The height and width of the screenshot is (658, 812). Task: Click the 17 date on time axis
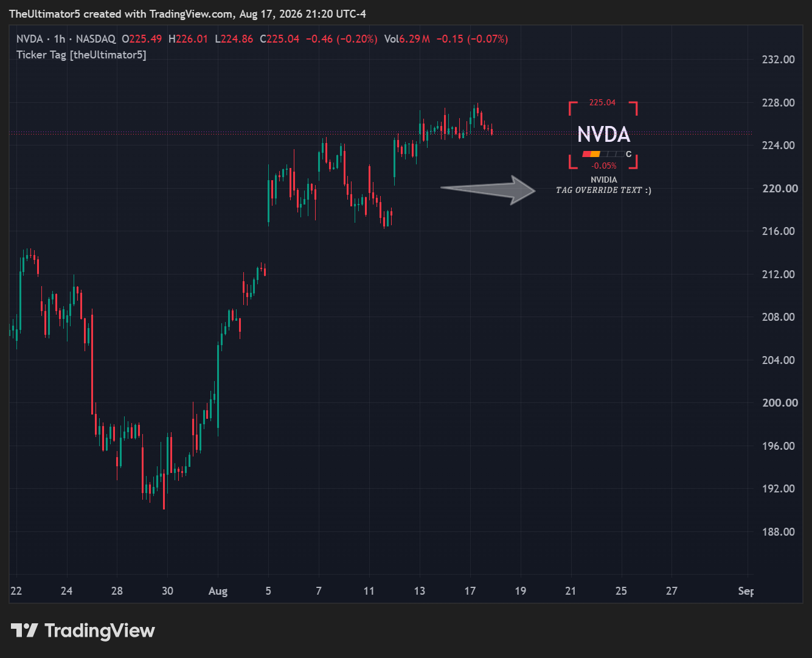coord(470,591)
